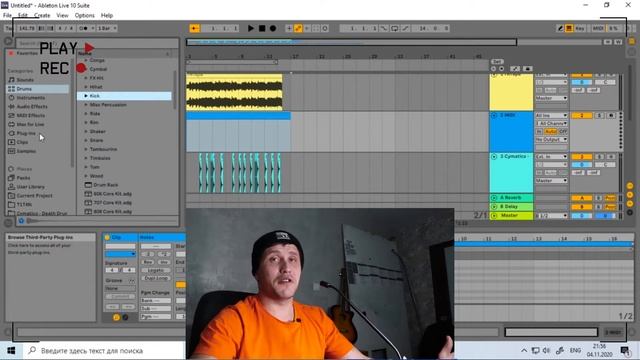Stop playback with the transport Stop button
Screen dimensions: 640x360
tap(262, 28)
